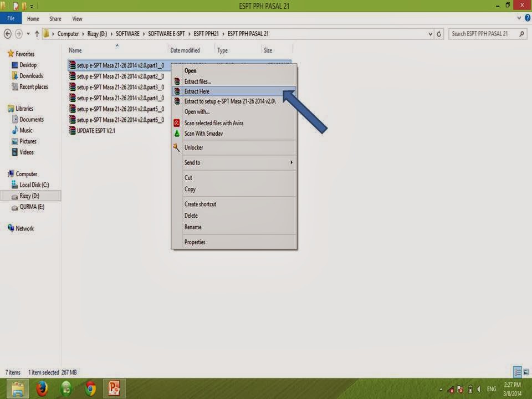The width and height of the screenshot is (532, 399).
Task: Choose Open from the context menu
Action: 234,70
